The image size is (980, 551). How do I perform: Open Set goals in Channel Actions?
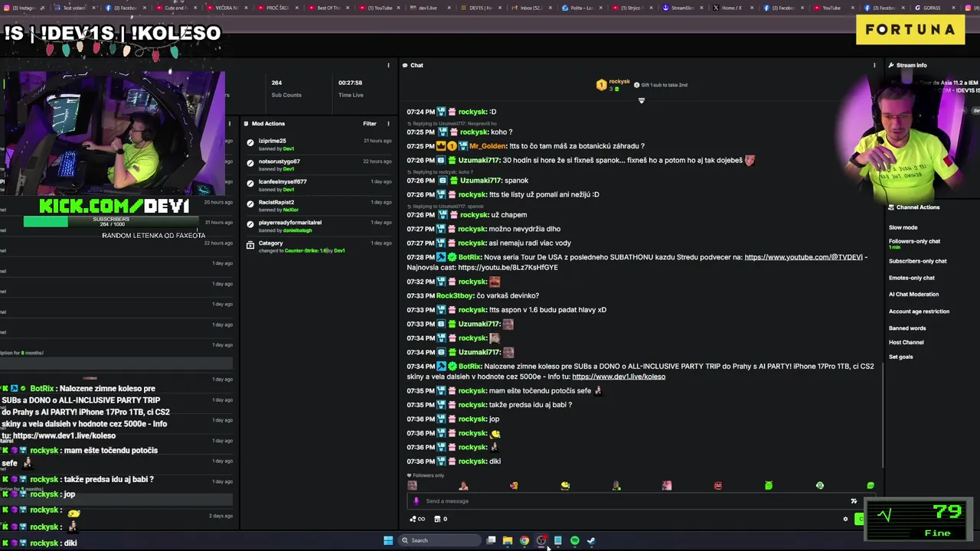tap(900, 357)
